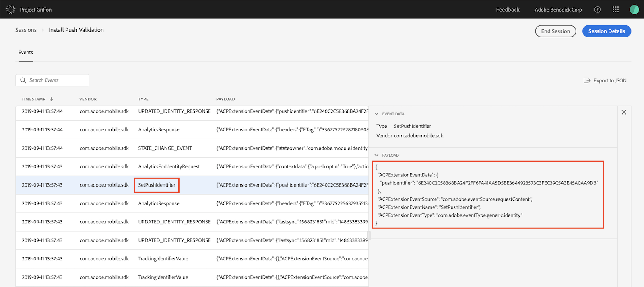Select the UPDATED_IDENTITY_RESPONSE row with pushidentifier payload

click(192, 113)
